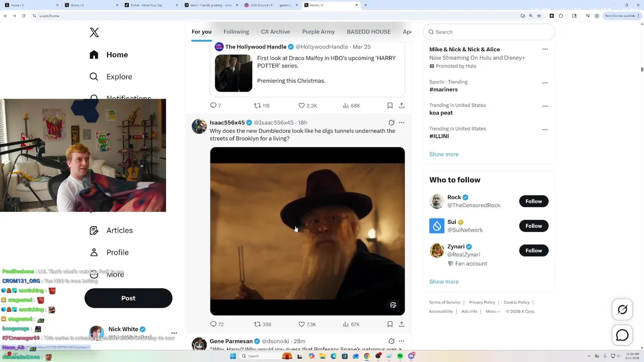Open the Grok floating button

[x=622, y=310]
